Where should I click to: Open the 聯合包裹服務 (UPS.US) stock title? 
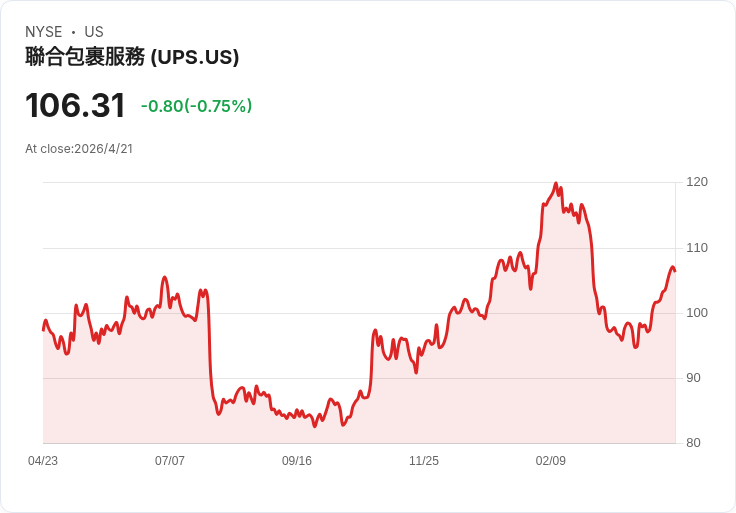(x=132, y=58)
